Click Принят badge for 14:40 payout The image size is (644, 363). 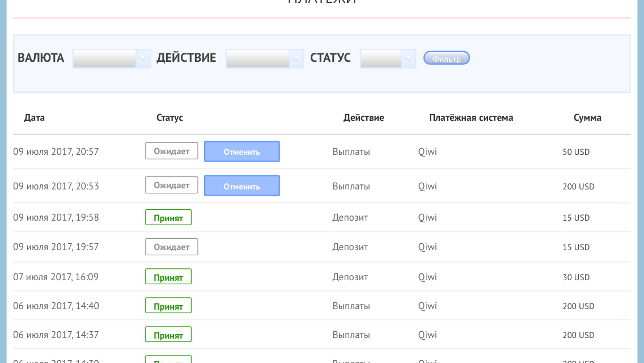coord(168,306)
